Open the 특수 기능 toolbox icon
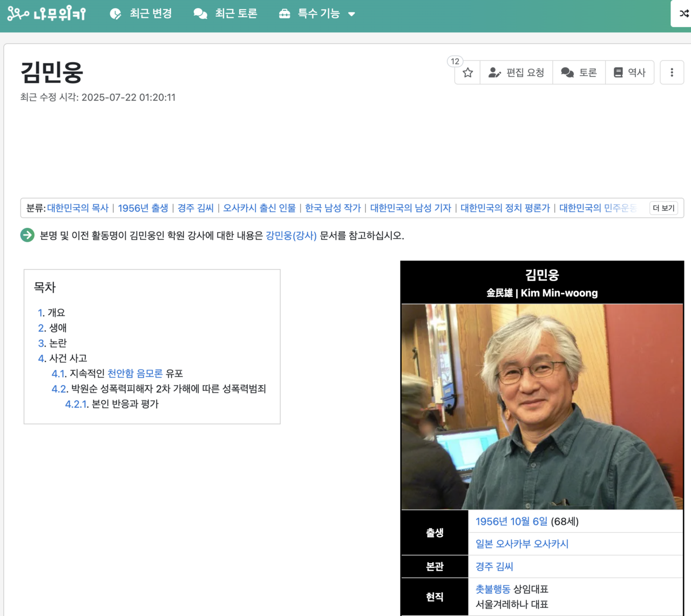Screen dimensions: 691x616 [x=284, y=13]
